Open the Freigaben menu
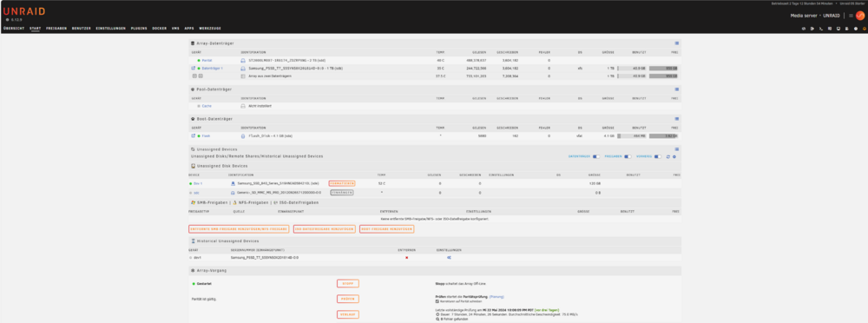 pos(56,29)
